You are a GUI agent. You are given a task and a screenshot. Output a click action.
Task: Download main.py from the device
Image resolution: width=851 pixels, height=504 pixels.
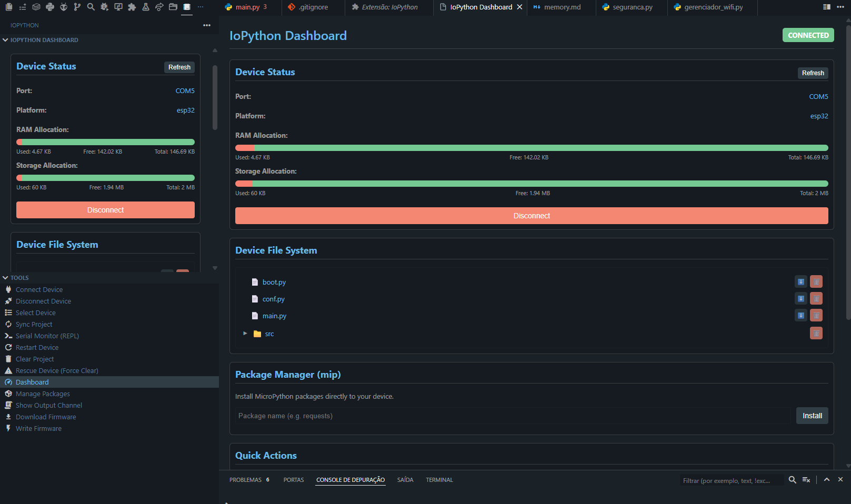pos(800,316)
